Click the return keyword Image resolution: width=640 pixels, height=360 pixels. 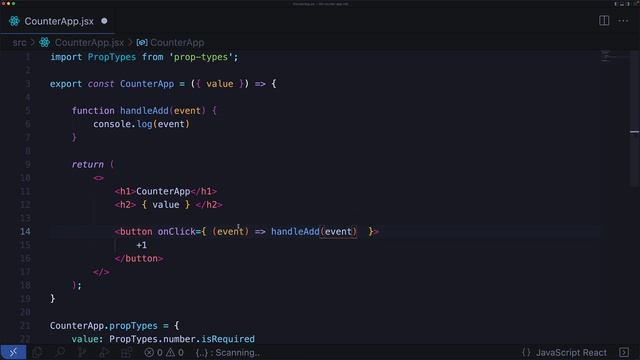[88, 164]
